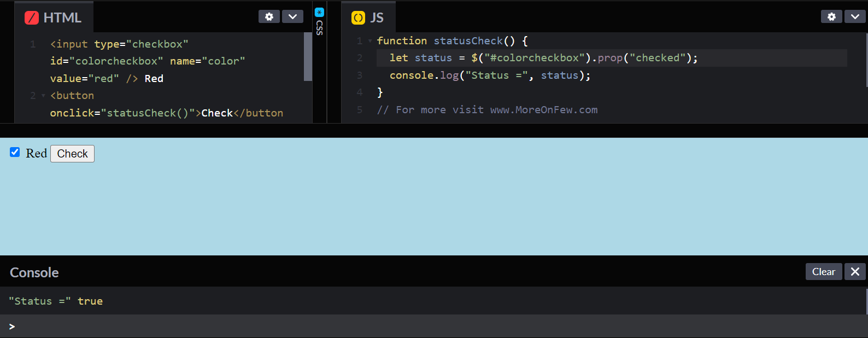Screen dimensions: 868x338
Task: Click the HTML editor vertical scrollbar
Action: [x=308, y=56]
